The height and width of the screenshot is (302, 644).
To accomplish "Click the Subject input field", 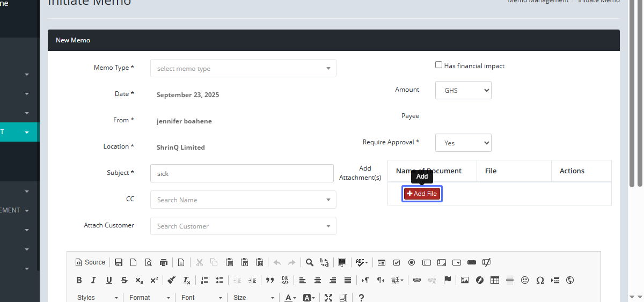I will (x=242, y=173).
